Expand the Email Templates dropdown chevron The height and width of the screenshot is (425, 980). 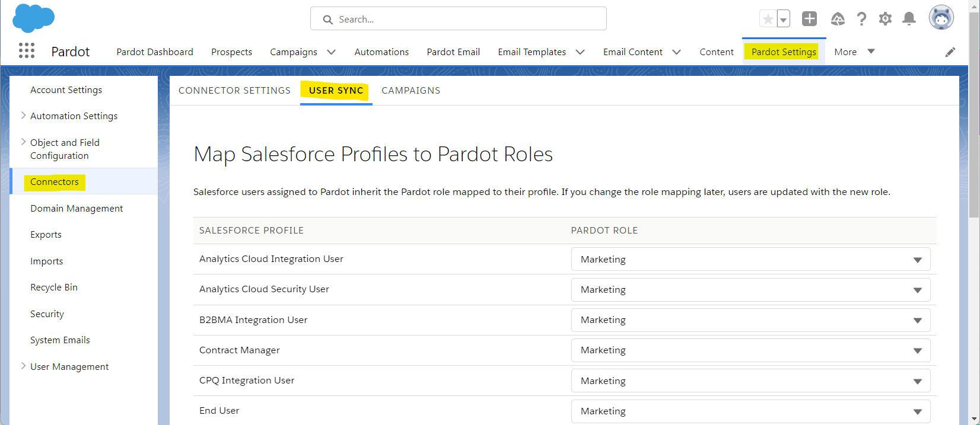[580, 52]
